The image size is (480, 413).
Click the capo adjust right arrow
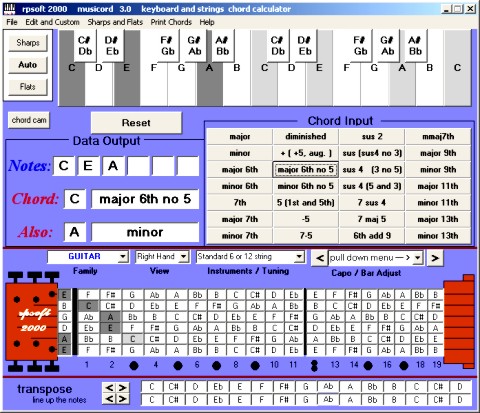(435, 258)
